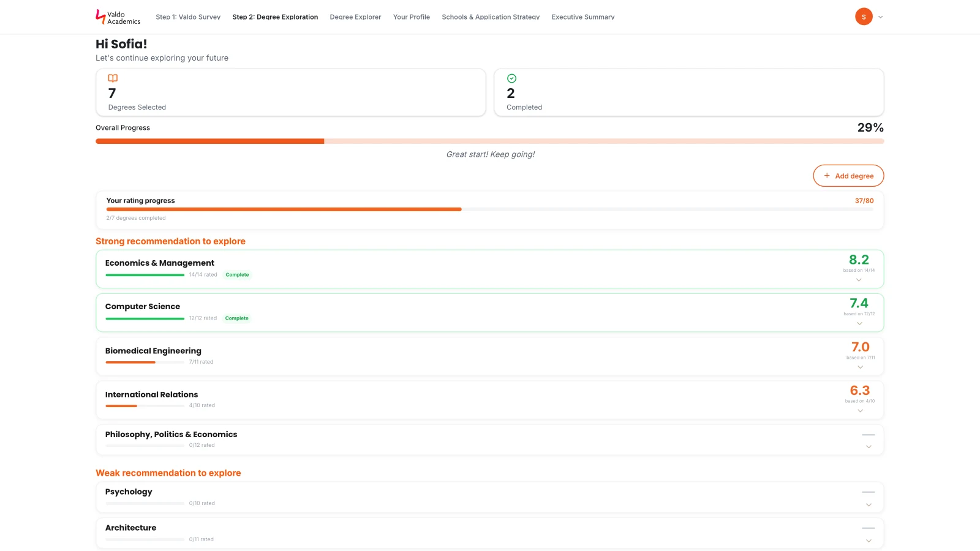Expand the account dropdown arrow beside avatar
This screenshot has width=980, height=551.
(x=880, y=17)
